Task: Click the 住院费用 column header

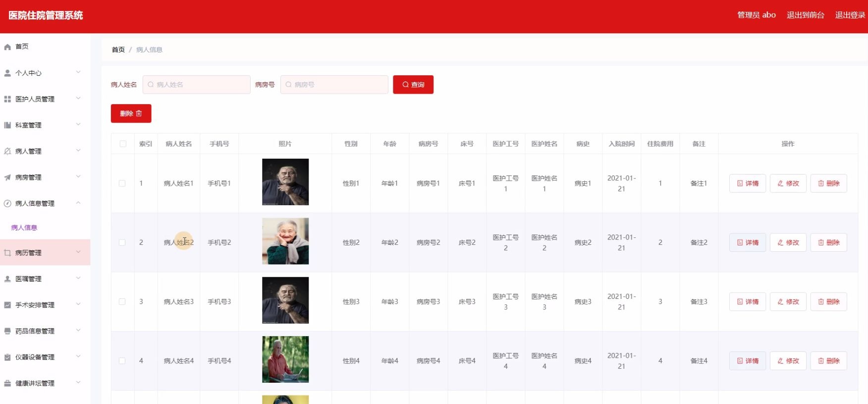Action: coord(660,144)
